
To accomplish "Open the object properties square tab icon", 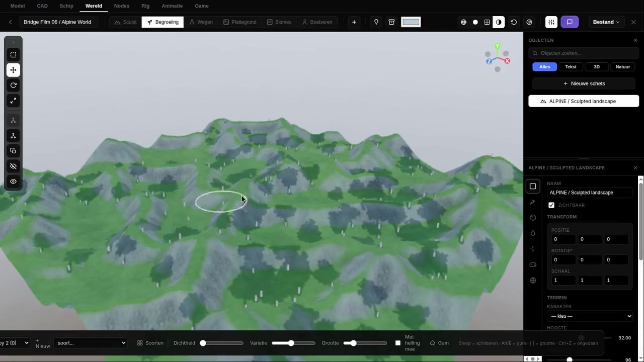I will tap(533, 187).
